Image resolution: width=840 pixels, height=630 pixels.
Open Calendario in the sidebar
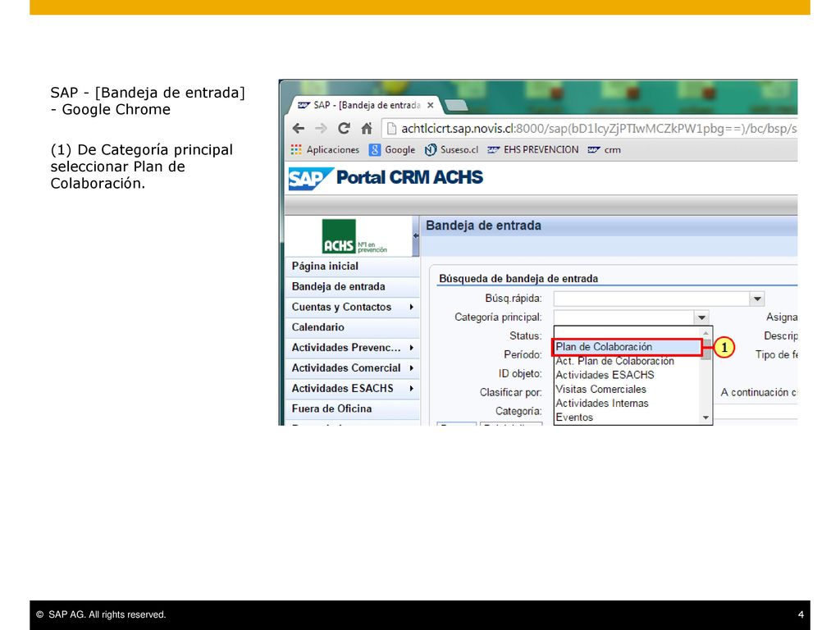(352, 327)
